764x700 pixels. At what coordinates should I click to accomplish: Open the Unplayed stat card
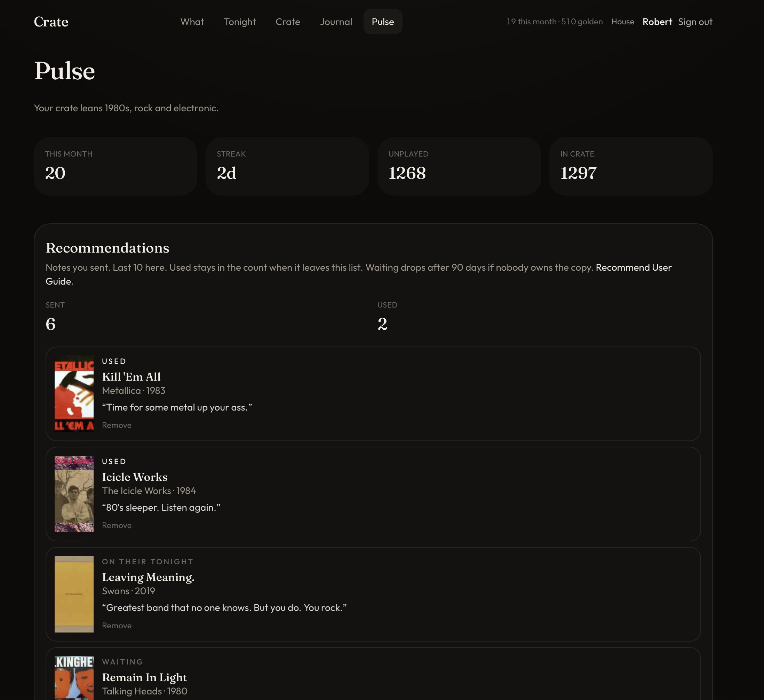coord(459,166)
